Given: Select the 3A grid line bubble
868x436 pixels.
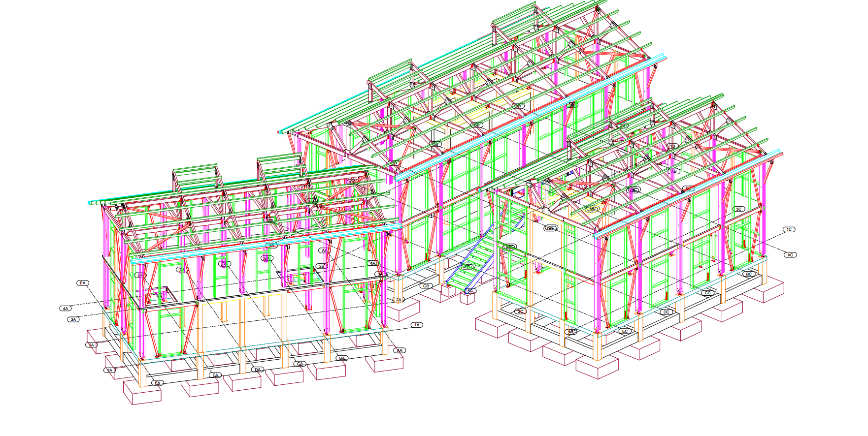Looking at the screenshot, I should click(x=73, y=319).
